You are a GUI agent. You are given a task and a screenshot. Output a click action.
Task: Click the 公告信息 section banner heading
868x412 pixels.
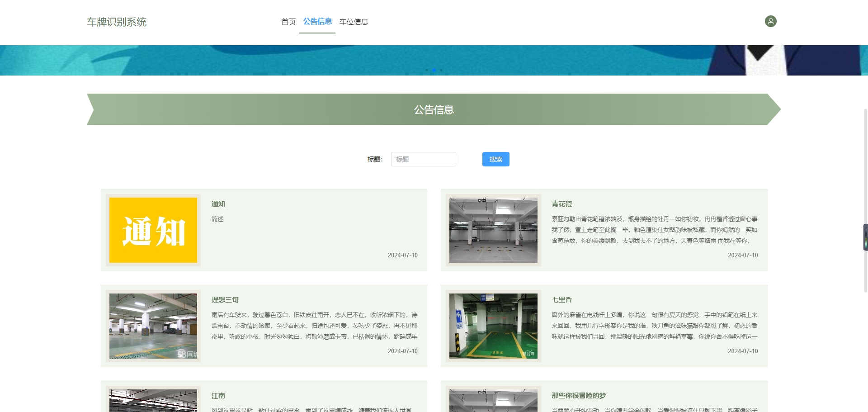pyautogui.click(x=434, y=109)
